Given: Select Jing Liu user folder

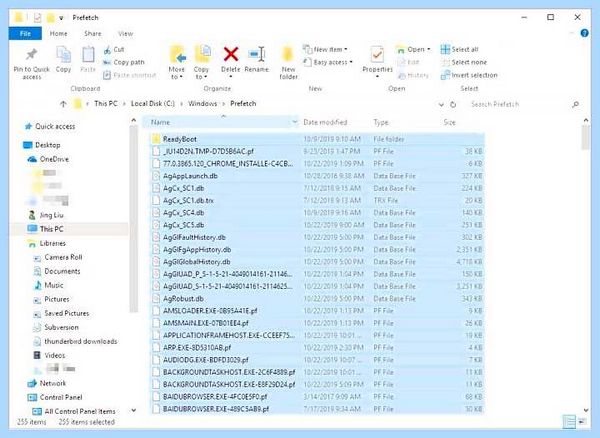Looking at the screenshot, I should [x=46, y=215].
